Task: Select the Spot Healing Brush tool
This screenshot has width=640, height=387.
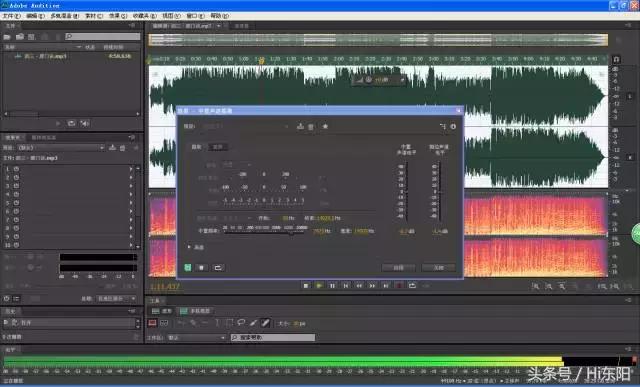Action: 265,323
